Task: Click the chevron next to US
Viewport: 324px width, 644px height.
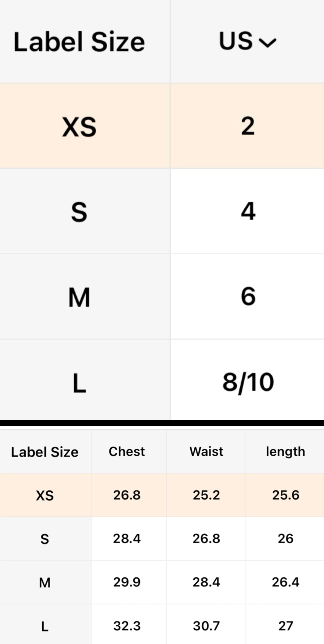Action: pos(268,43)
